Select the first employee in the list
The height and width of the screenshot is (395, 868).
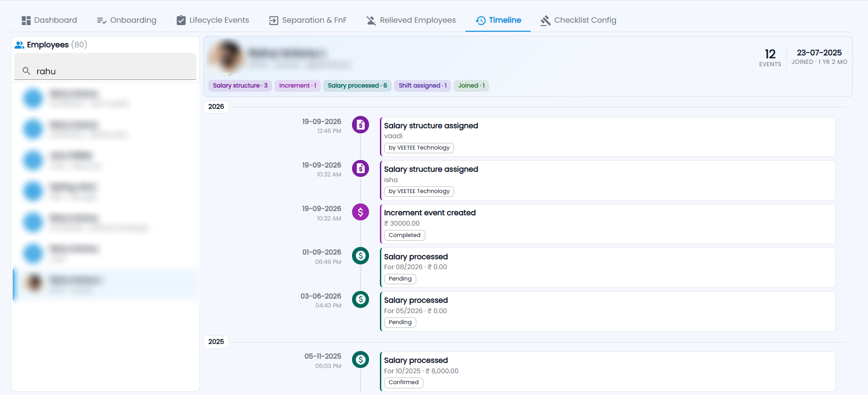105,98
